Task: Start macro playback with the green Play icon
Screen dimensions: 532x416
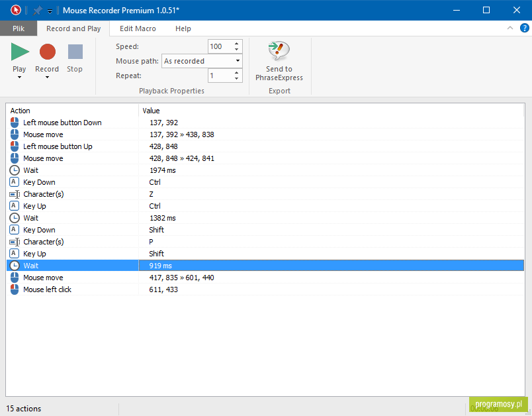Action: [20, 52]
